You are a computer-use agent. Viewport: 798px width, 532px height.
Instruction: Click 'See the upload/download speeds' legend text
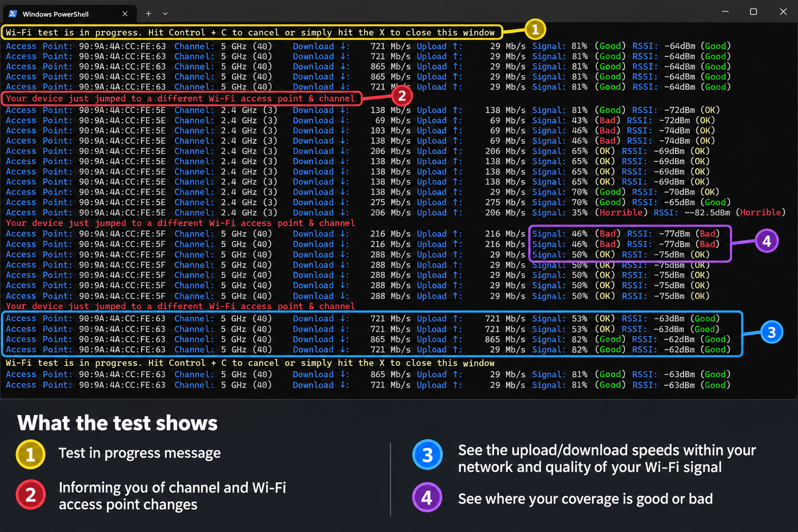tap(607, 458)
